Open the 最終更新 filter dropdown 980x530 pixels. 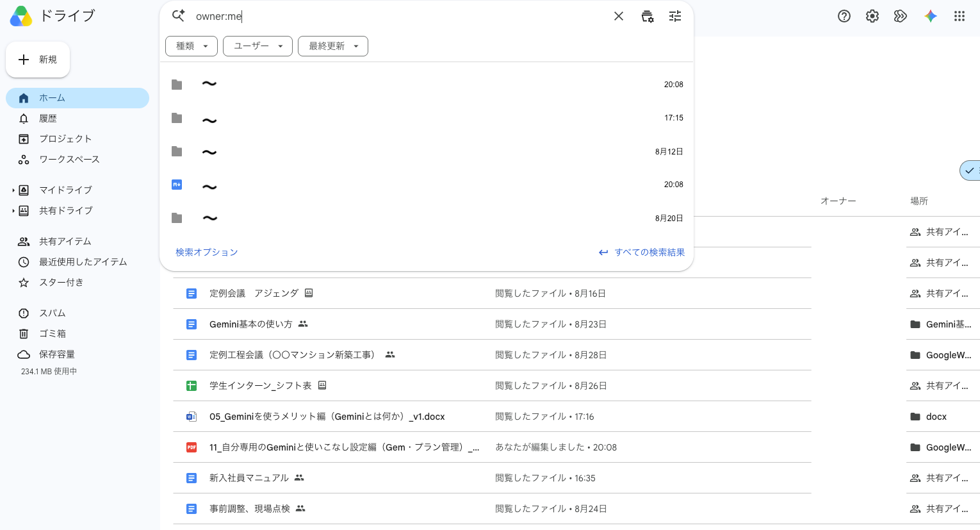pos(333,46)
